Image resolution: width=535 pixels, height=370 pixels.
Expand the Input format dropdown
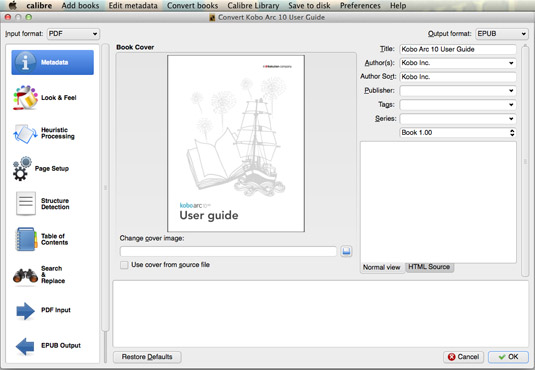73,34
